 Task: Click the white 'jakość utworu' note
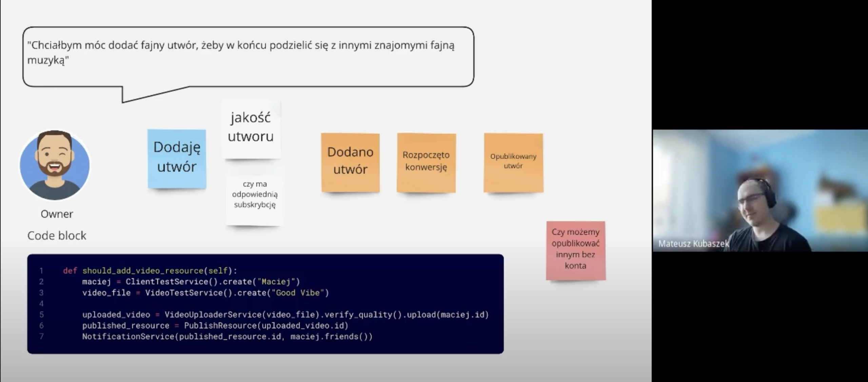coord(251,128)
